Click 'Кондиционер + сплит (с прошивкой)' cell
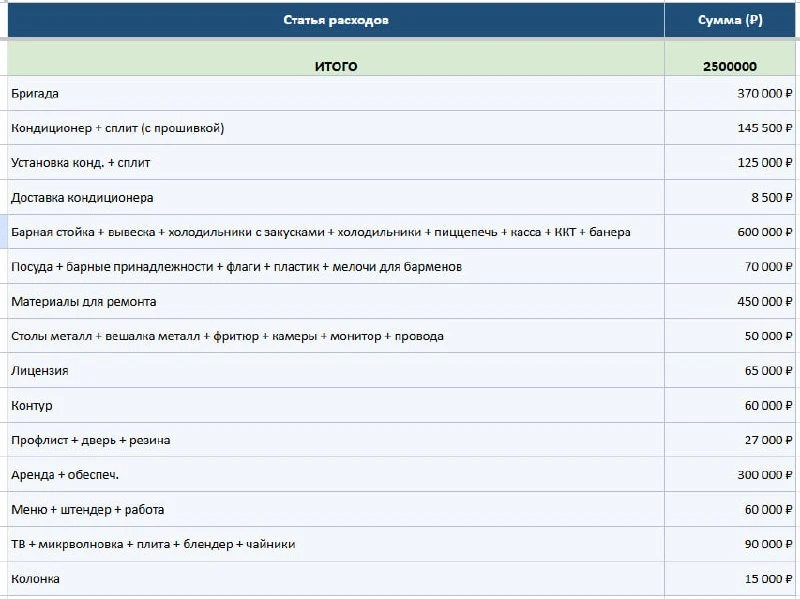The height and width of the screenshot is (599, 800). click(x=336, y=128)
